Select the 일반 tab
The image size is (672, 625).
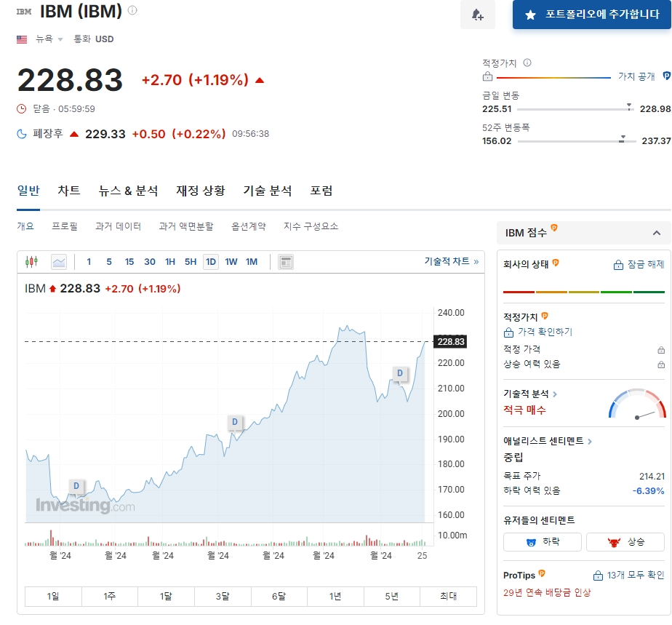[x=28, y=191]
